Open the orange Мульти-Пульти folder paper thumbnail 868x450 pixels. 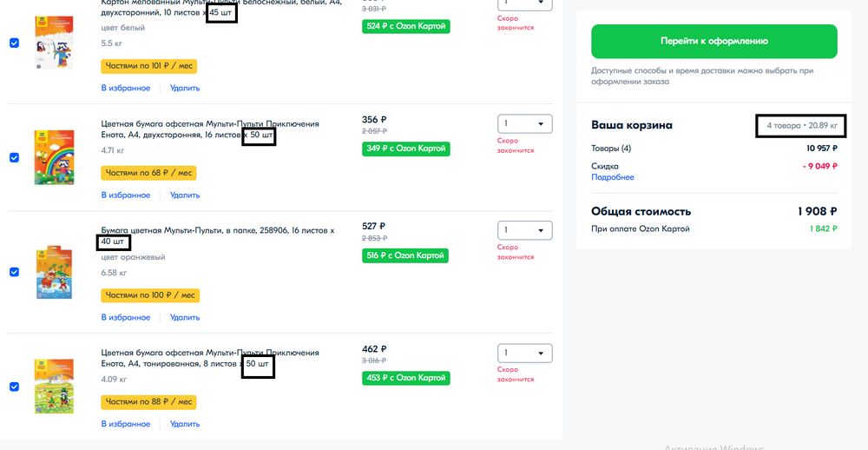click(x=53, y=272)
